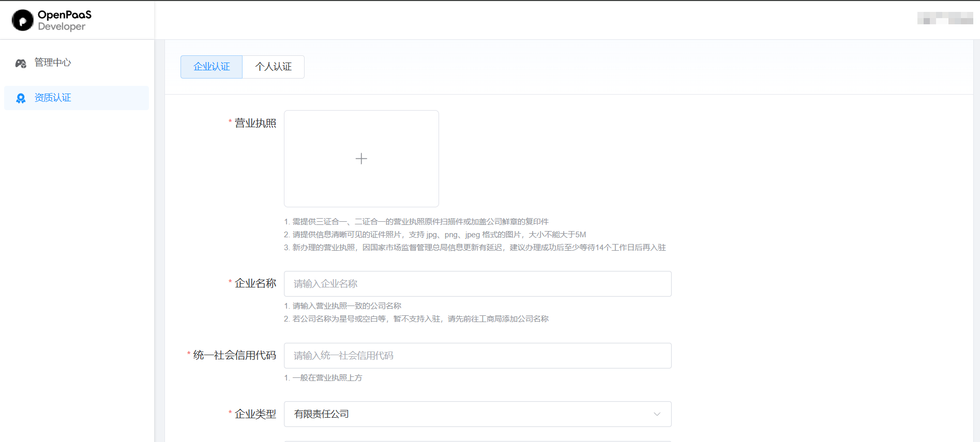The width and height of the screenshot is (980, 442).
Task: Click the badge icon beside 资质认证
Action: pyautogui.click(x=21, y=98)
